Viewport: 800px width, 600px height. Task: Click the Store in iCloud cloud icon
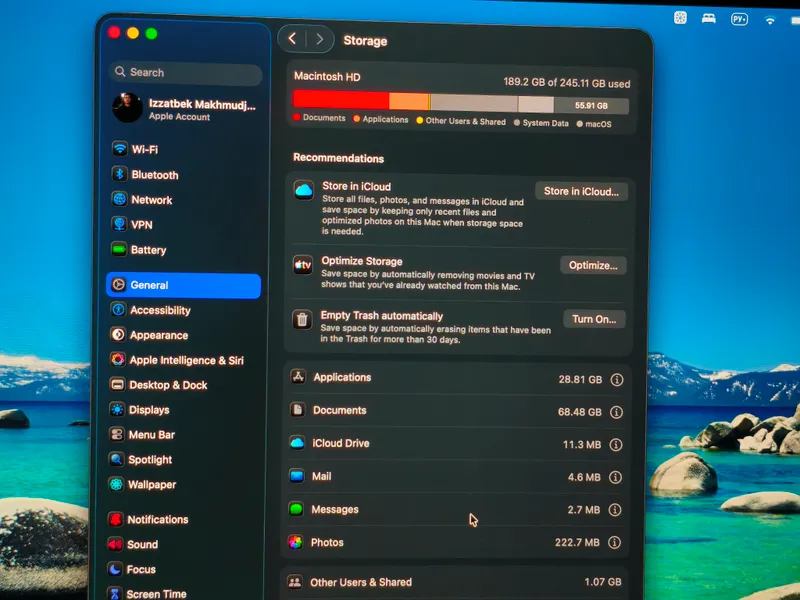pos(304,190)
